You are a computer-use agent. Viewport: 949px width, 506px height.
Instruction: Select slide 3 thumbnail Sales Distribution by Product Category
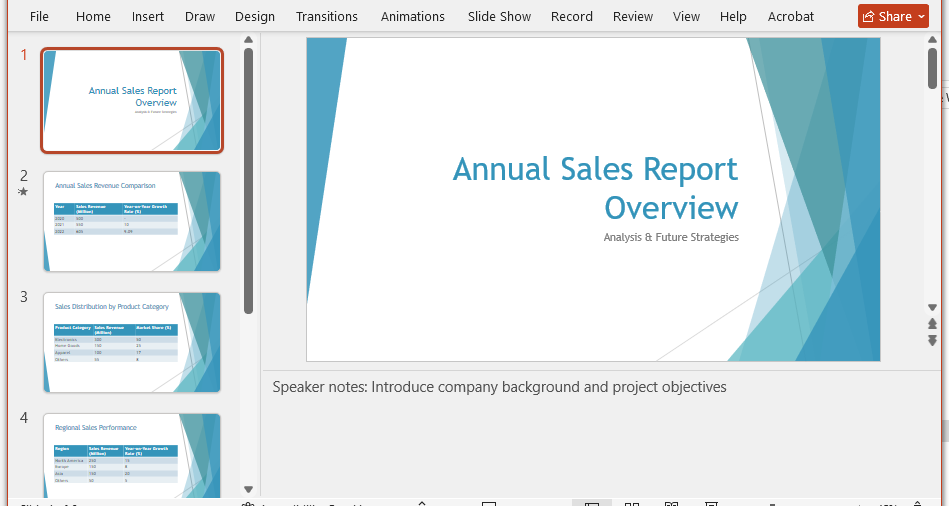(x=132, y=343)
